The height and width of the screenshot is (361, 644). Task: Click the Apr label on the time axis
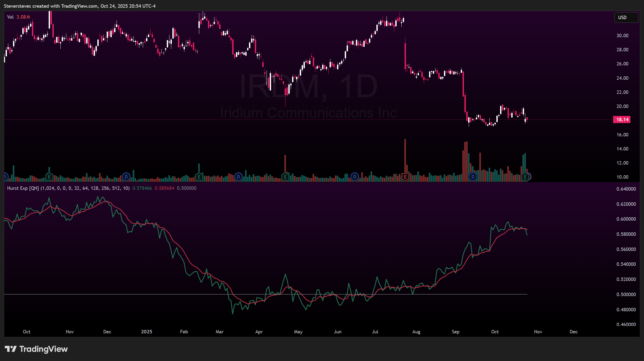coord(259,332)
